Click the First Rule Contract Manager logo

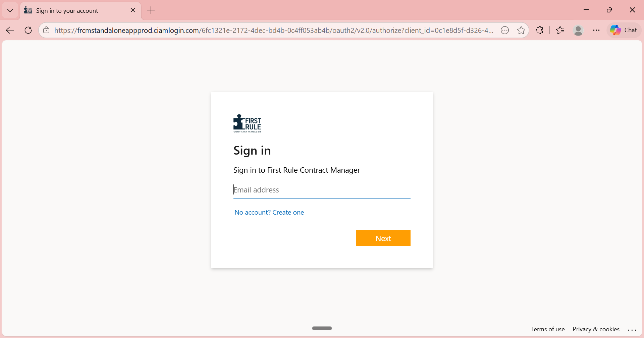(x=247, y=123)
